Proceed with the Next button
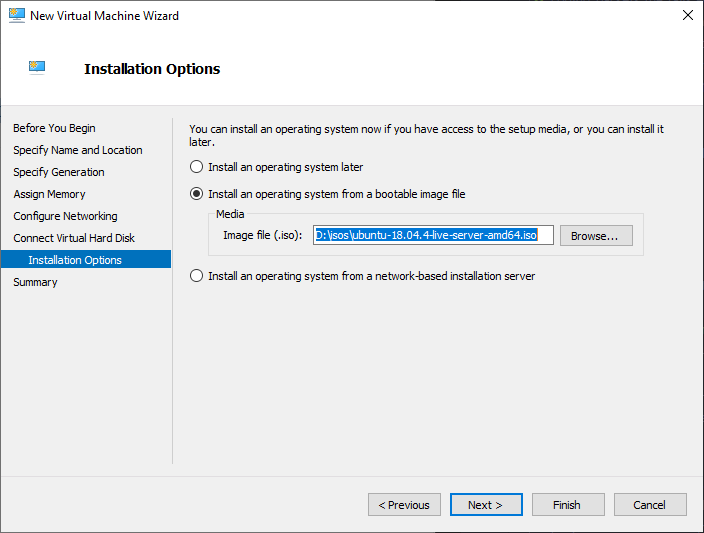The image size is (704, 533). click(x=486, y=505)
